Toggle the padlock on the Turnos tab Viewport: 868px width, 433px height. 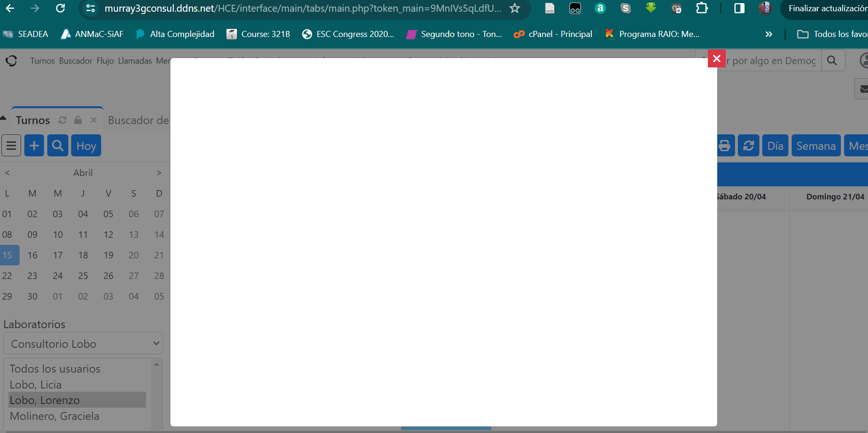tap(78, 120)
